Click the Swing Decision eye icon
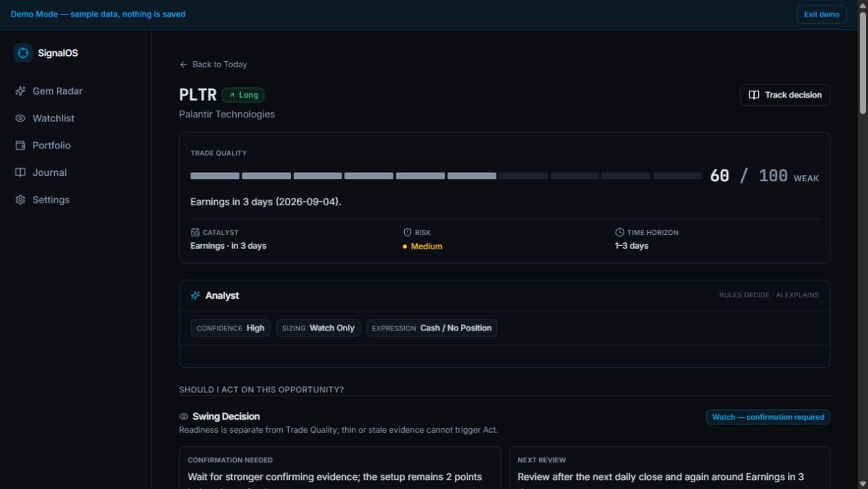Image resolution: width=868 pixels, height=489 pixels. (x=184, y=416)
